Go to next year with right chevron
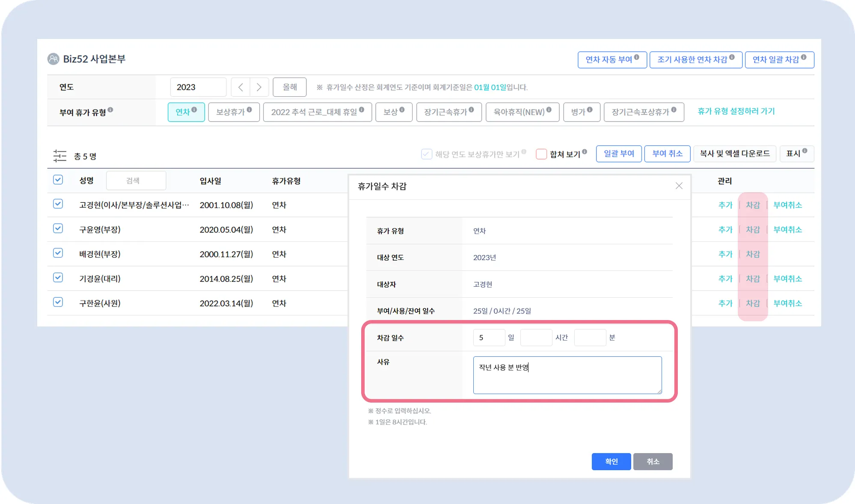 [x=259, y=87]
